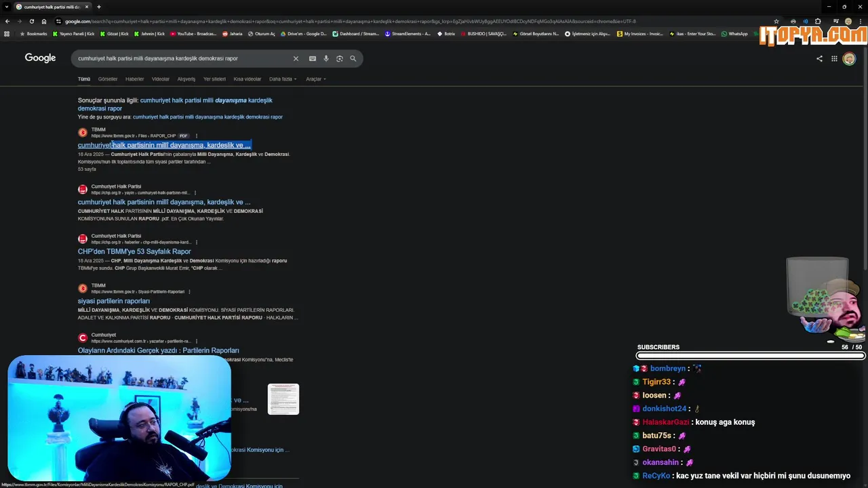
Task: Open the site information icon in address bar
Action: tap(58, 21)
